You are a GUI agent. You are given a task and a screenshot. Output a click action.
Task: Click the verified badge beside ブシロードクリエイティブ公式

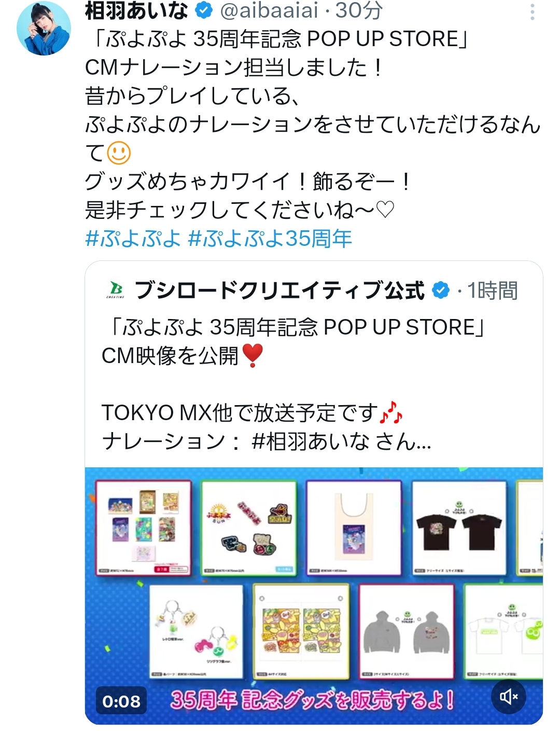pyautogui.click(x=441, y=290)
